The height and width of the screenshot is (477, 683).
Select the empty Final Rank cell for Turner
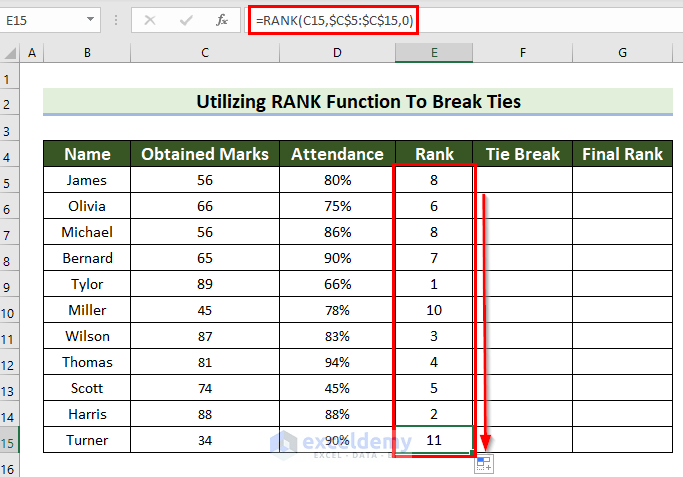pos(622,440)
